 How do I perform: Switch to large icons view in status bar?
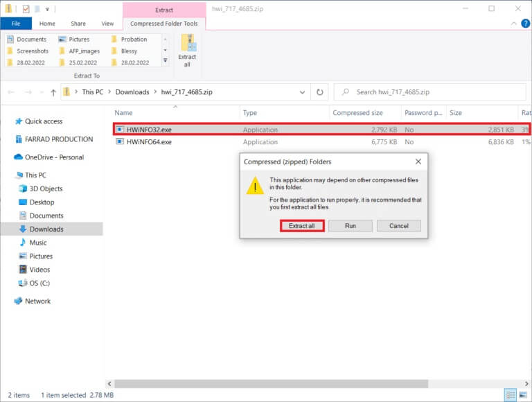click(523, 395)
